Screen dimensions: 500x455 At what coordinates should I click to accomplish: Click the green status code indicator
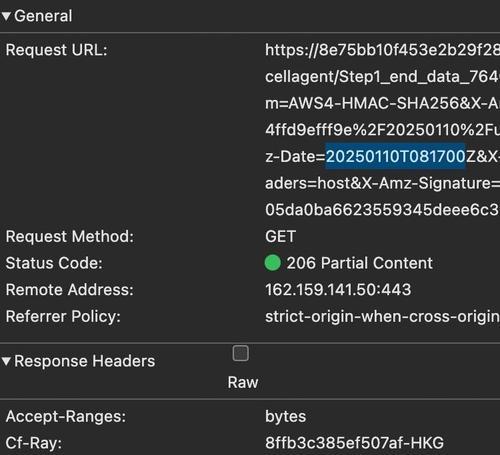[272, 263]
